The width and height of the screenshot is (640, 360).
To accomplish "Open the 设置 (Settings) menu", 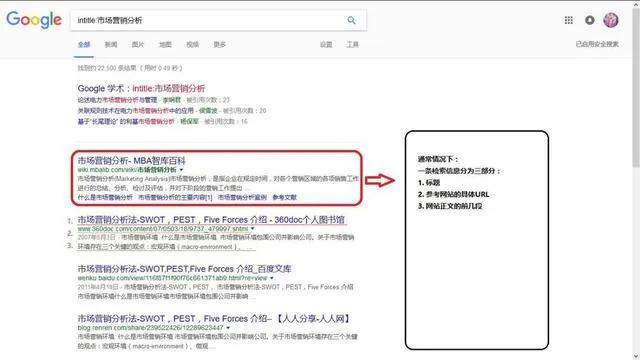I will [x=326, y=44].
